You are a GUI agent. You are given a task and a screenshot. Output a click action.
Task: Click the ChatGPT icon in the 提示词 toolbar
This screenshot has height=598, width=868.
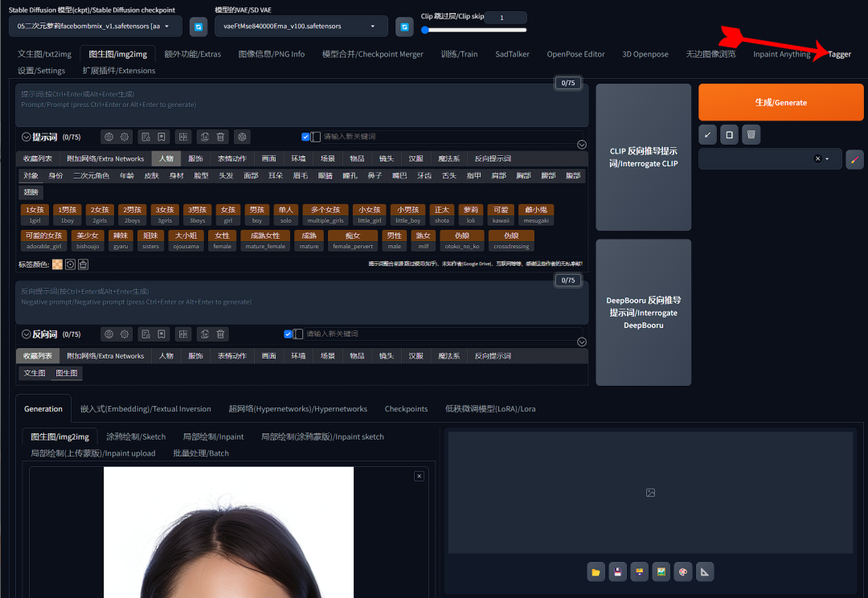242,137
